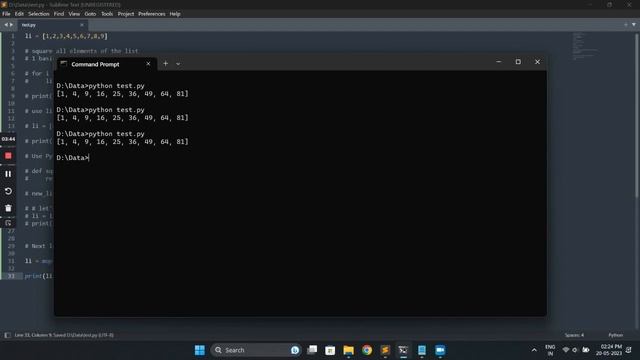Expand the terminal profile dropdown arrow
The height and width of the screenshot is (360, 640).
click(x=178, y=64)
